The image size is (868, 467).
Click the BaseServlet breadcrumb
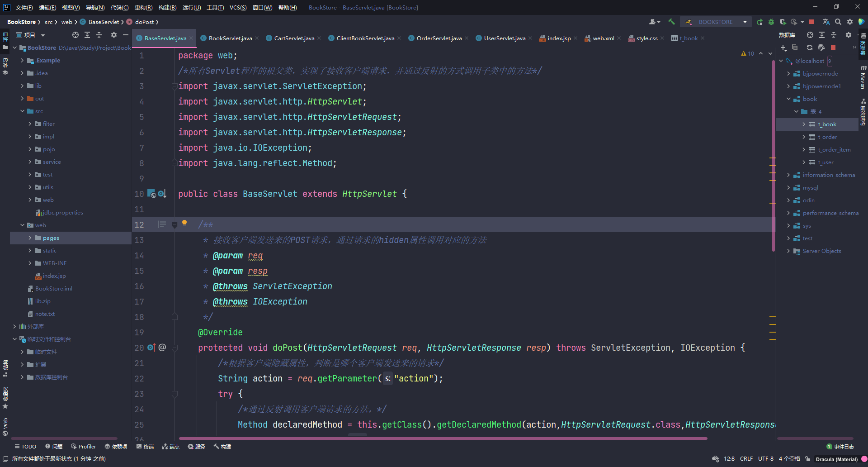pos(104,22)
